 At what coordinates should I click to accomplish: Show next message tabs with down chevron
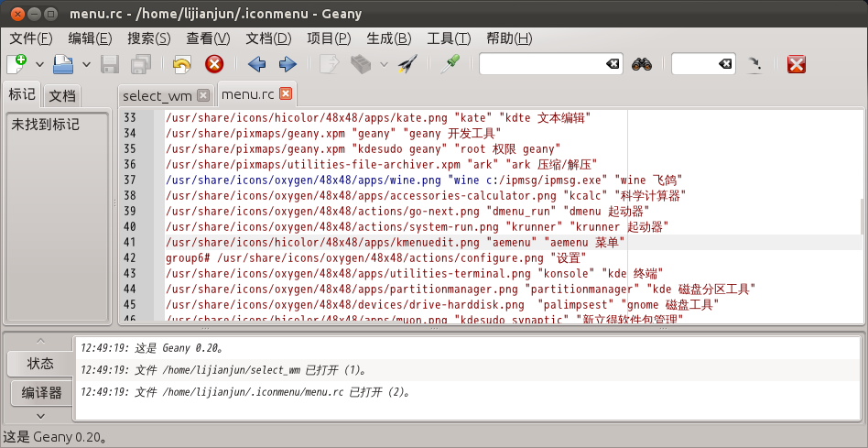pos(41,415)
